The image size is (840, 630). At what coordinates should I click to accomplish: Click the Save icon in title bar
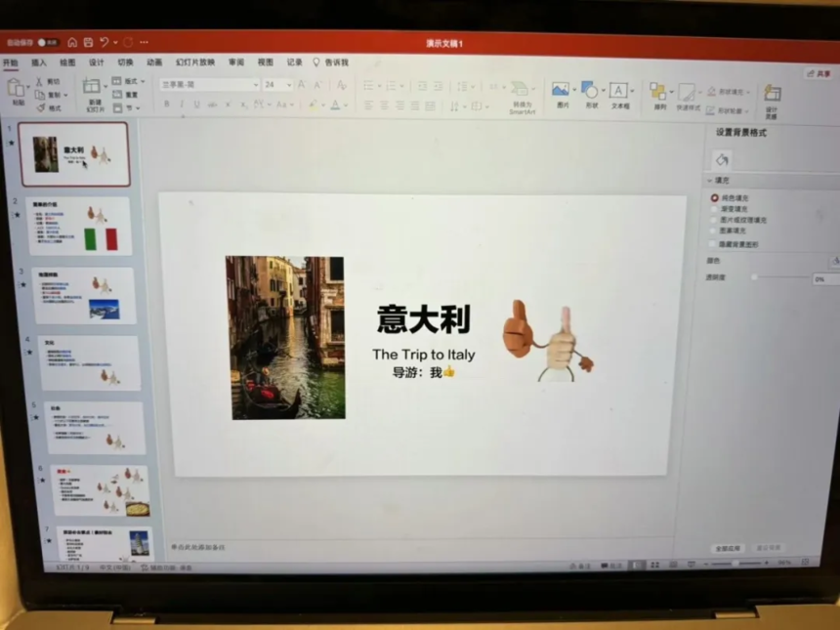coord(88,42)
